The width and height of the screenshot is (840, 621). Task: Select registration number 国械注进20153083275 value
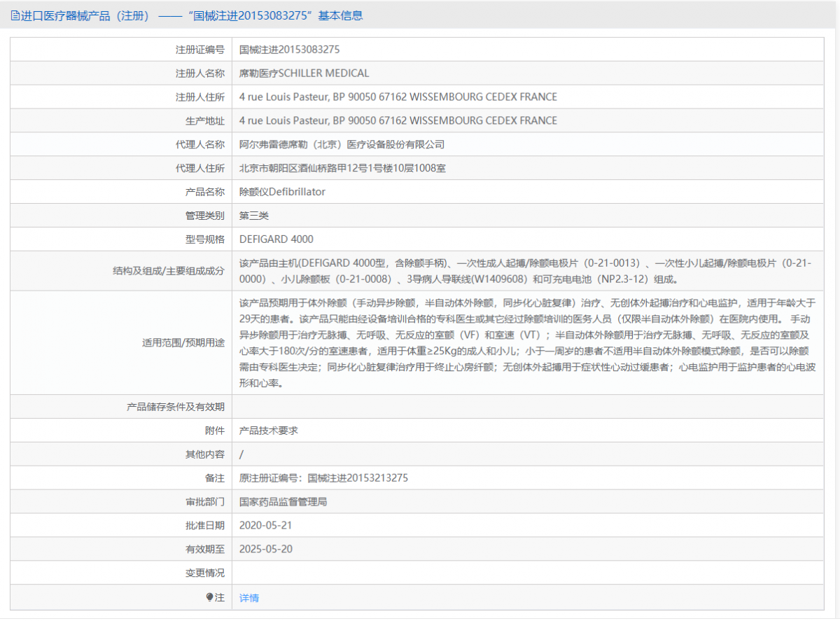pyautogui.click(x=290, y=50)
